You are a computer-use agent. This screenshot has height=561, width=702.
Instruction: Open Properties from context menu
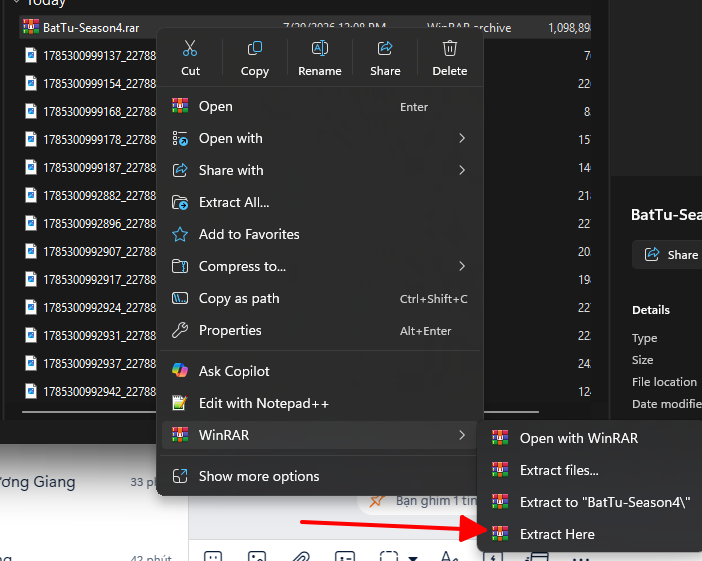click(x=320, y=330)
